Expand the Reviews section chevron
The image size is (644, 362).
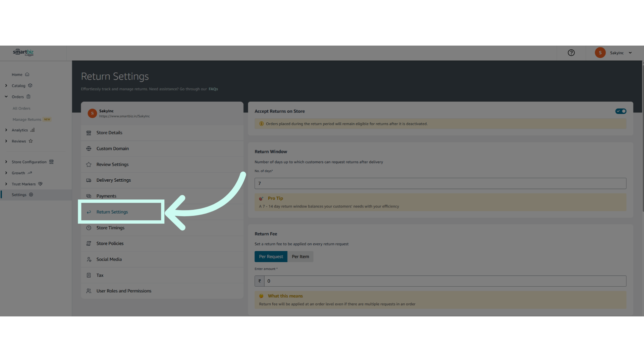point(6,141)
